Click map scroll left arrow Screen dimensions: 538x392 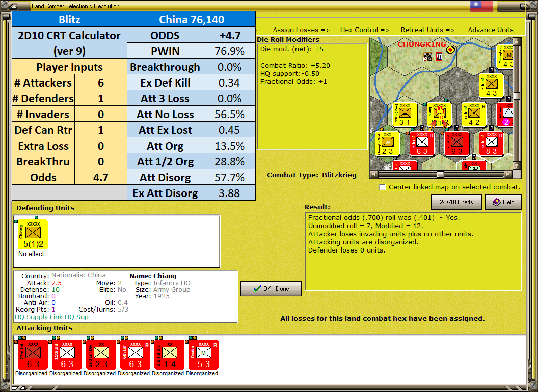[x=373, y=174]
